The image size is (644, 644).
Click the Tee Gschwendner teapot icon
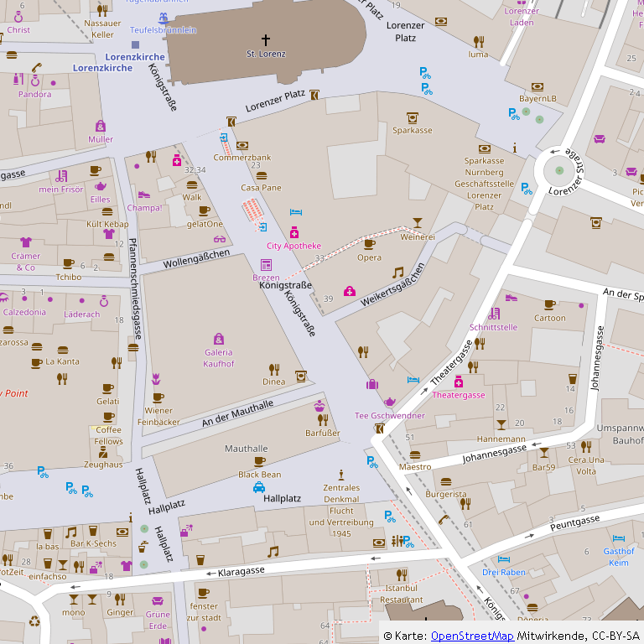pyautogui.click(x=390, y=402)
